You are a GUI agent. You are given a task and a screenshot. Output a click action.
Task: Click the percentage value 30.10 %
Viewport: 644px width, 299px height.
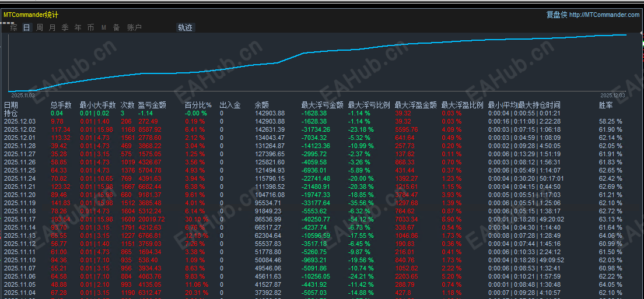pos(197,219)
